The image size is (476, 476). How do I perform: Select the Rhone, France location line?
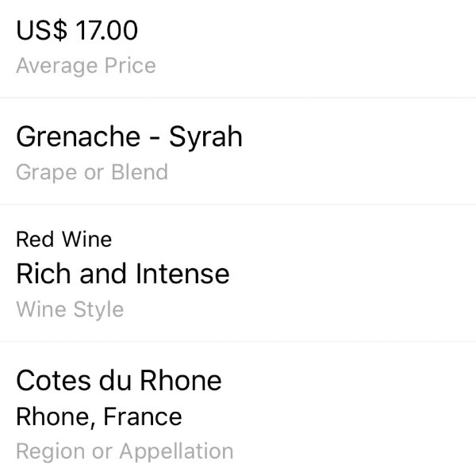tap(99, 417)
